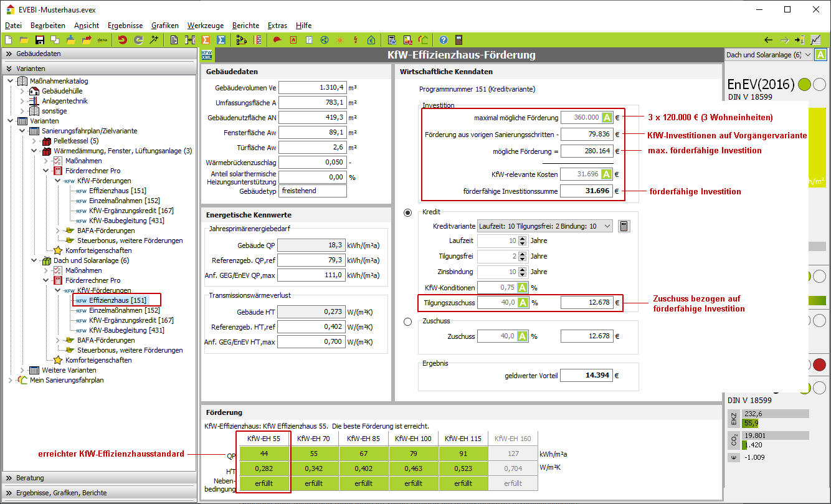Expand the Gebäudehülle tree node

point(22,91)
